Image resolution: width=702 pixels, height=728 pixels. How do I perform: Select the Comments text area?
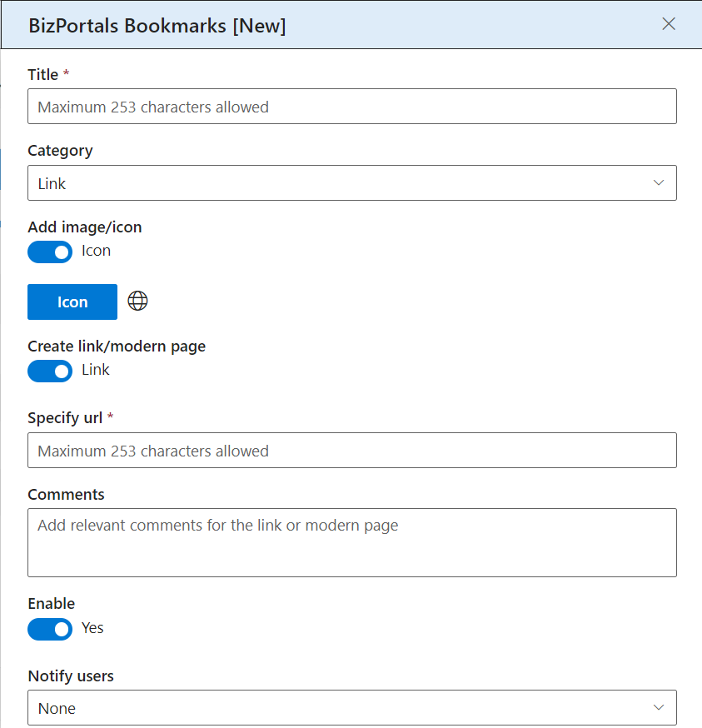pyautogui.click(x=352, y=543)
